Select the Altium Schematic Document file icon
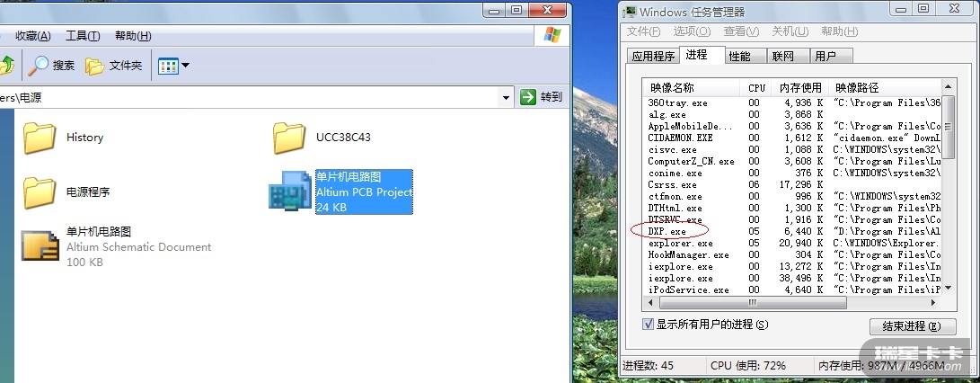 (x=40, y=245)
